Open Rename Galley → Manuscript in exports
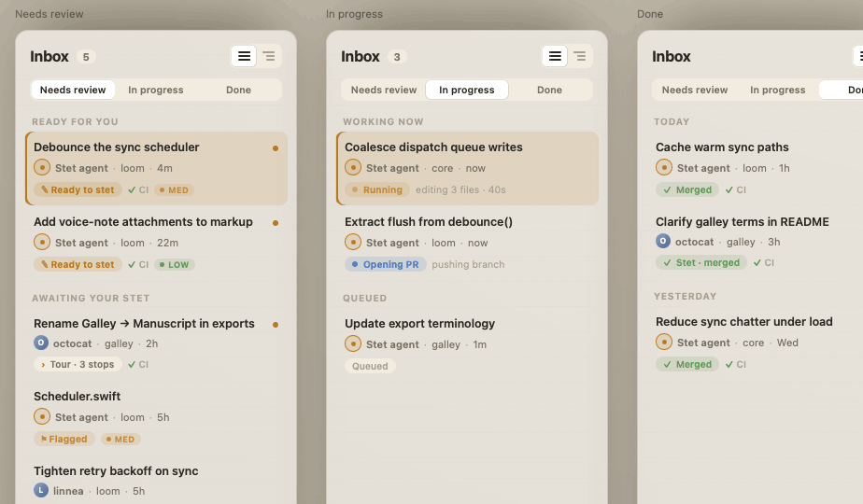863x504 pixels. (x=156, y=343)
